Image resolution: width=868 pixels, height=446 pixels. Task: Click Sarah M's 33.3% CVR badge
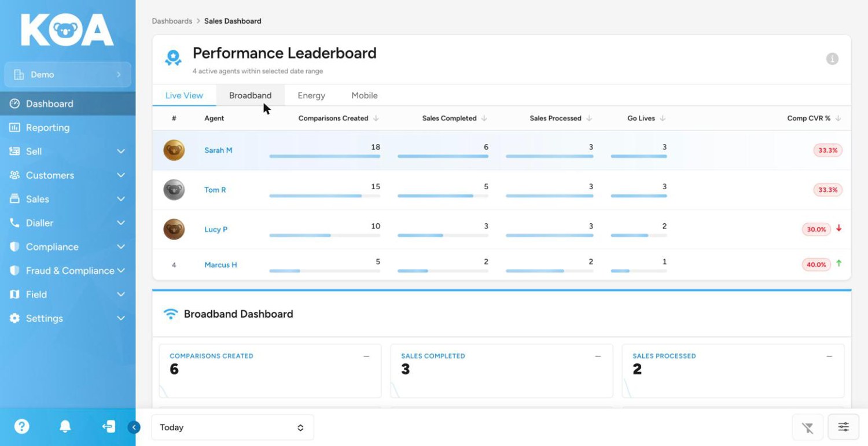[x=827, y=150]
